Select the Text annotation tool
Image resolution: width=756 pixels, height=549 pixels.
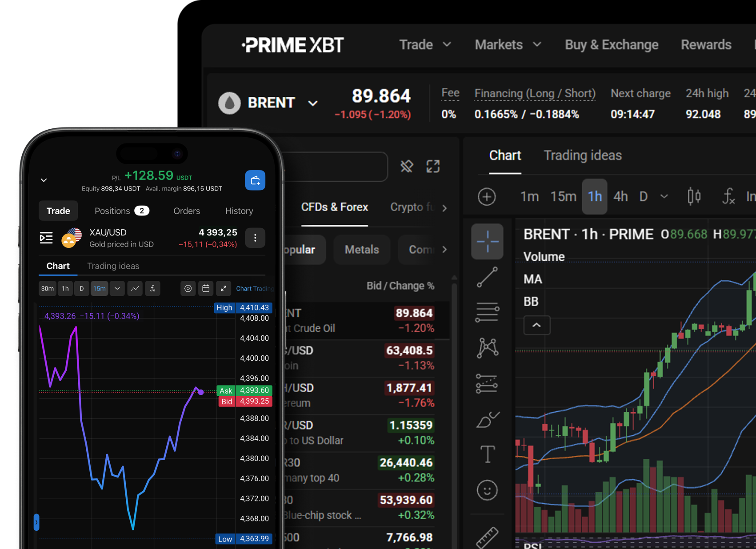488,454
